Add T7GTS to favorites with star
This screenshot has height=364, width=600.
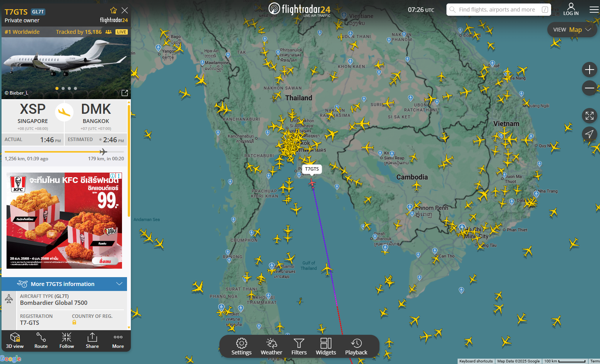(113, 10)
